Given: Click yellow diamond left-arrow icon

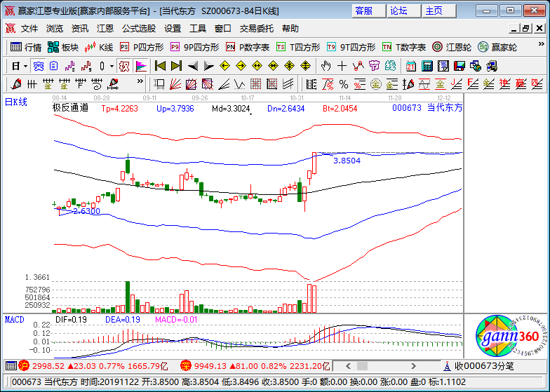Looking at the screenshot, I should 224,66.
